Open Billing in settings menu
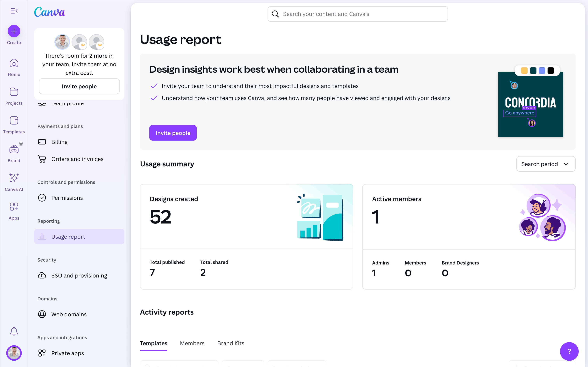This screenshot has height=367, width=588. coord(59,142)
